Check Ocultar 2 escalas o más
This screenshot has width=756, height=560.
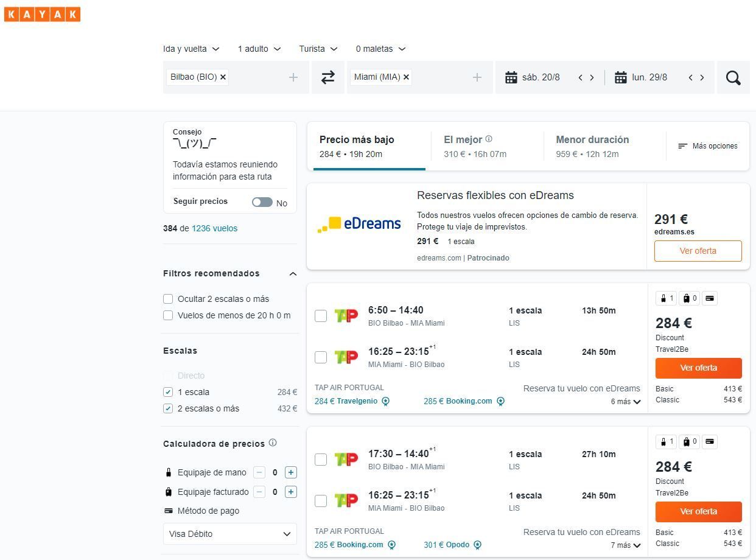click(168, 299)
